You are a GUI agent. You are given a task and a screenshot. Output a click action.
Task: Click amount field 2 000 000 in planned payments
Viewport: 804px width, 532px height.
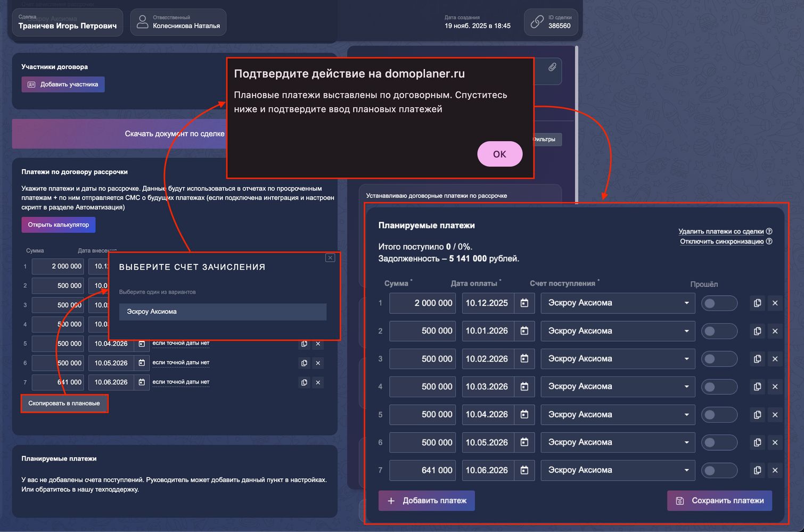click(x=422, y=303)
